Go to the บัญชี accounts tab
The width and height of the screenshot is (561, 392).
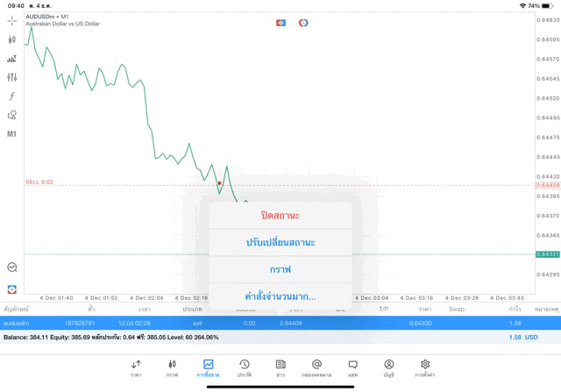[389, 367]
